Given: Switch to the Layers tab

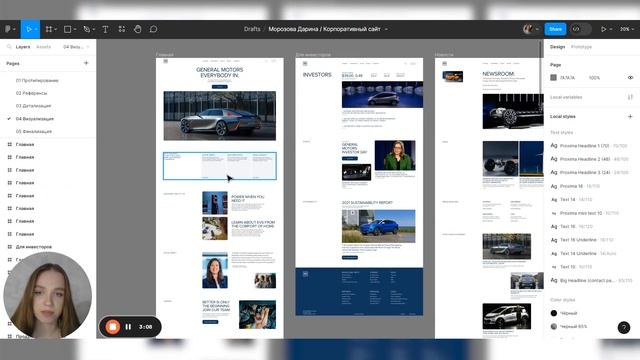Looking at the screenshot, I should (23, 47).
